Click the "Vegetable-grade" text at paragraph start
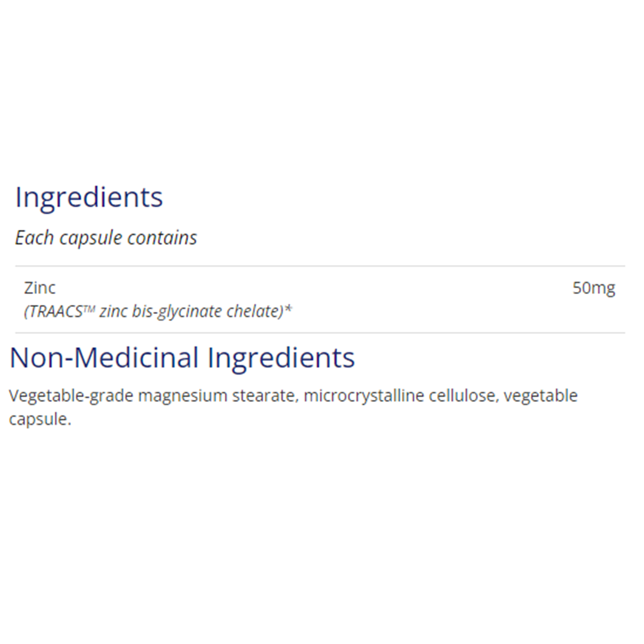 pyautogui.click(x=71, y=396)
